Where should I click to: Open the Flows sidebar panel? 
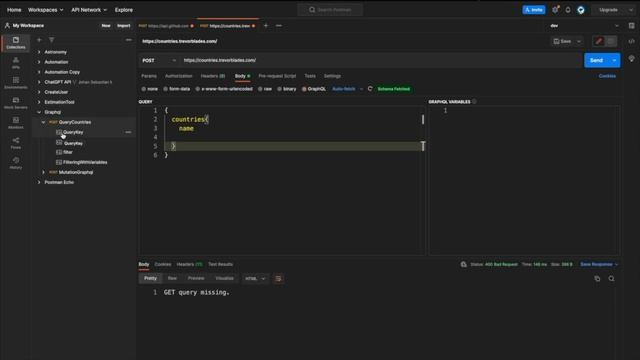coord(16,143)
